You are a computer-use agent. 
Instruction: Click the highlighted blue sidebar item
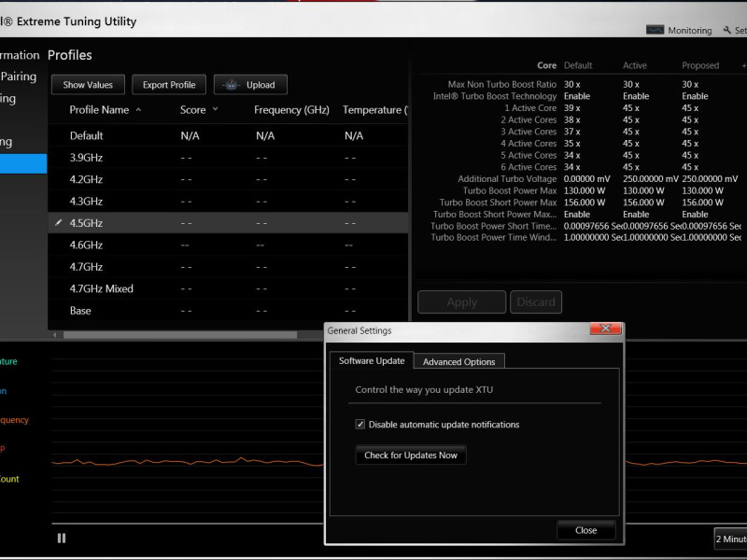[23, 163]
